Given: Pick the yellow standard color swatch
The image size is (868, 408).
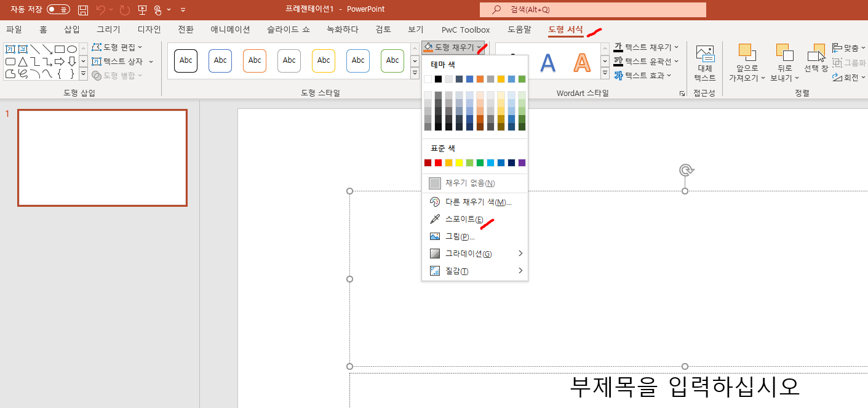Looking at the screenshot, I should [x=459, y=162].
